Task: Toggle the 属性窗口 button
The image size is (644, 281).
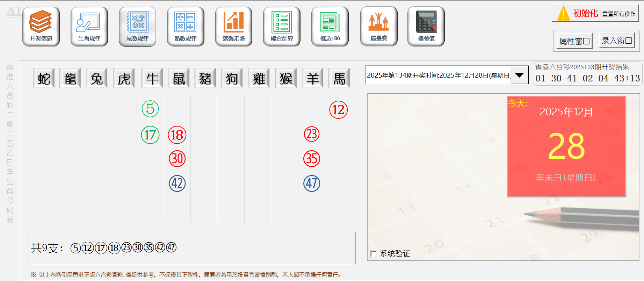Action: (574, 41)
